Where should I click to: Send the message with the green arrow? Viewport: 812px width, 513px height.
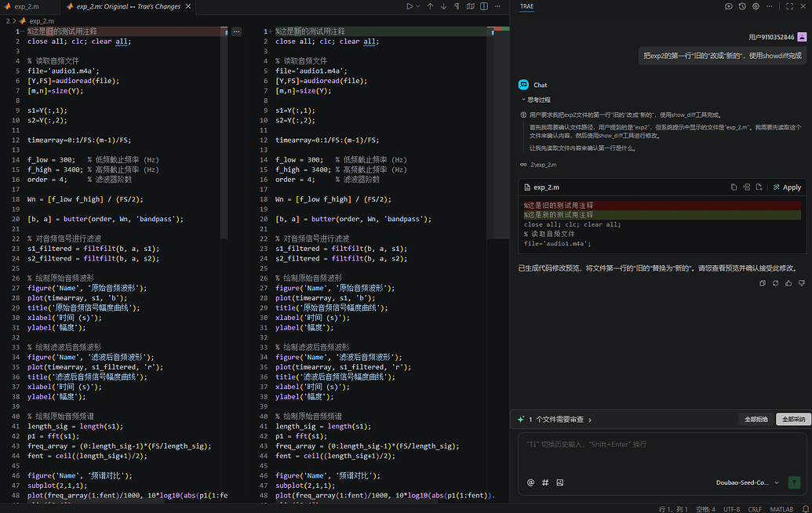coord(794,482)
